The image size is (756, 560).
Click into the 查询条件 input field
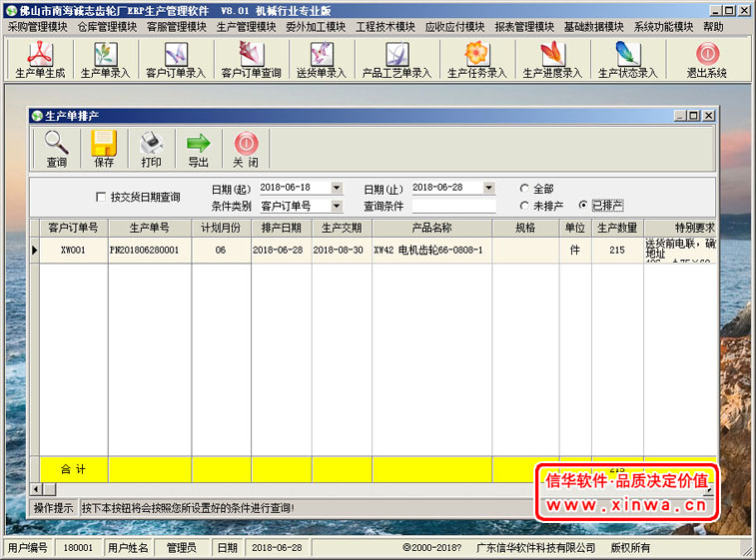453,207
